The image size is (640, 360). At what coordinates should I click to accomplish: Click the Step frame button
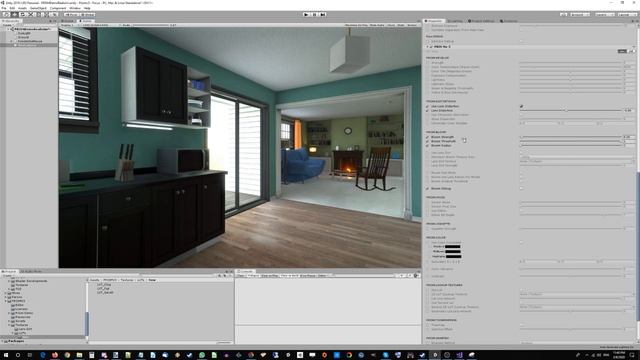(322, 14)
